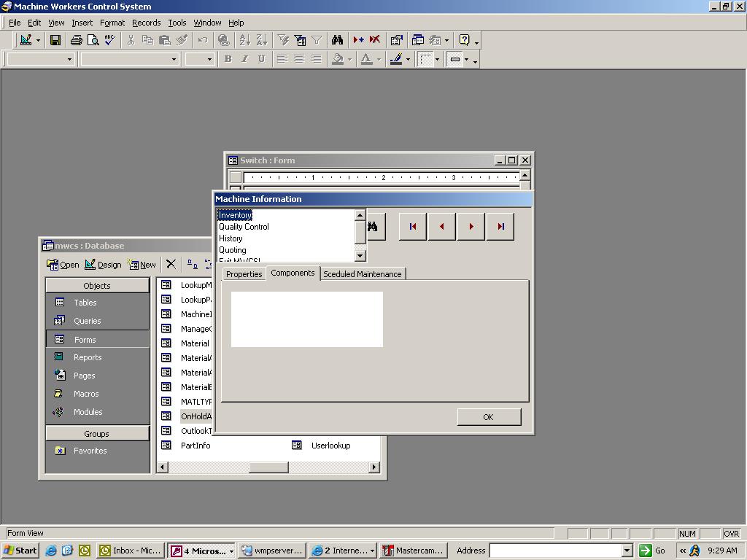747x560 pixels.
Task: Click the Spelling check toolbar icon
Action: (109, 40)
